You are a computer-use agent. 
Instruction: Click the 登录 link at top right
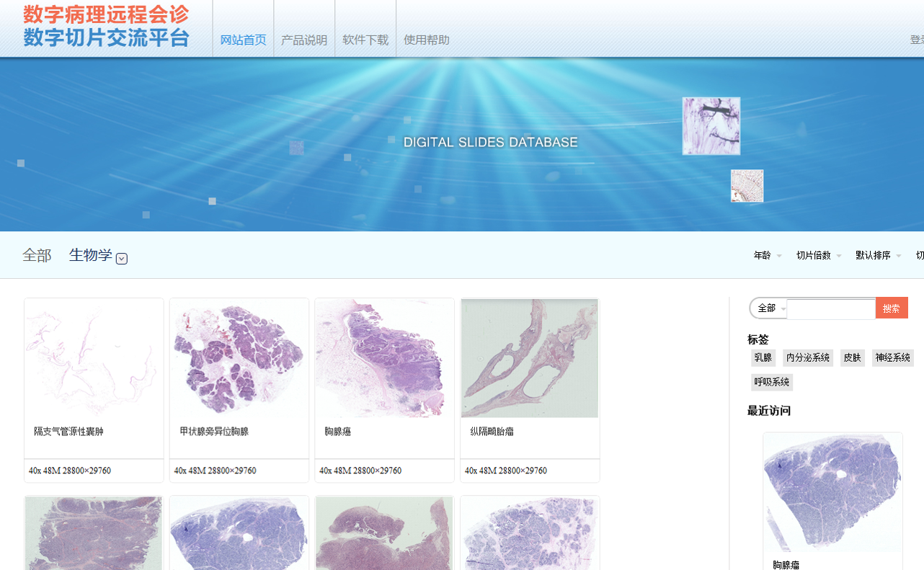point(917,40)
